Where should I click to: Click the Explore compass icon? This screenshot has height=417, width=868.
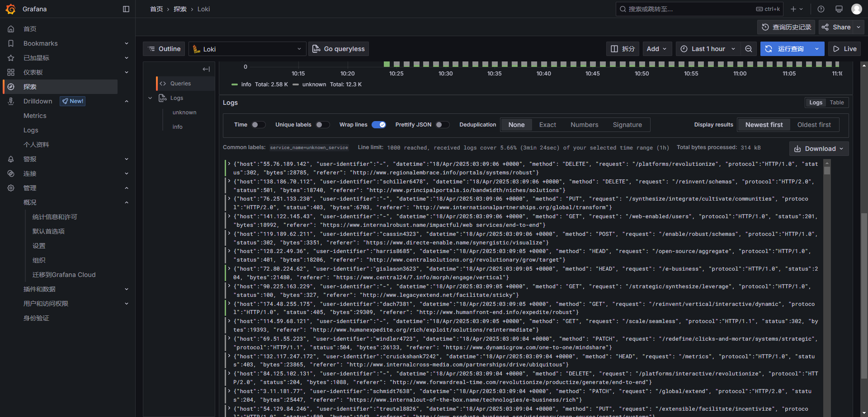[x=11, y=87]
